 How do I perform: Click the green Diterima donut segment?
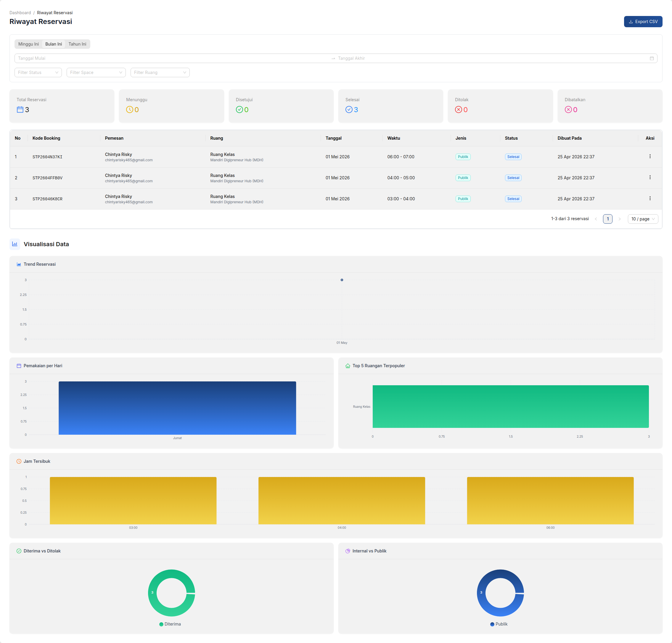pos(152,593)
